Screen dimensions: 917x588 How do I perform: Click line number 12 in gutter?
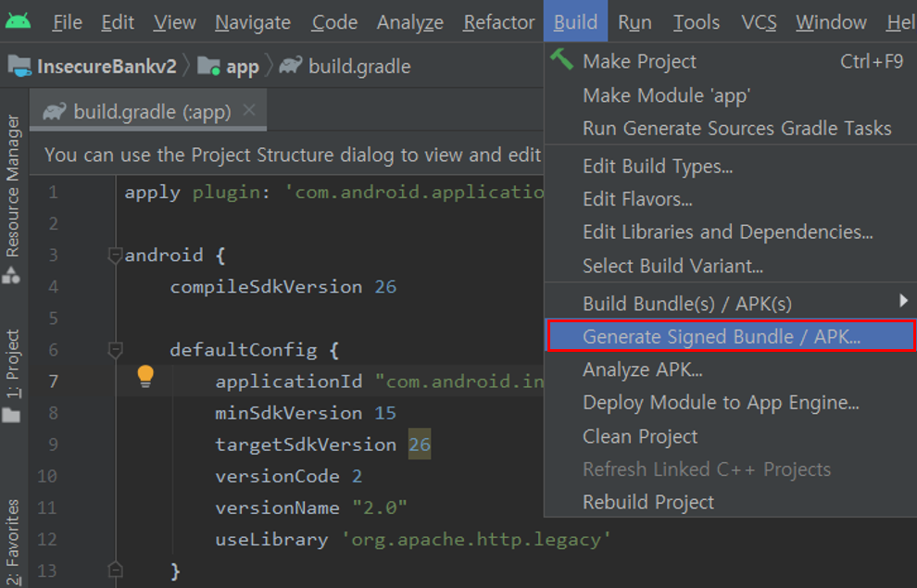[47, 540]
